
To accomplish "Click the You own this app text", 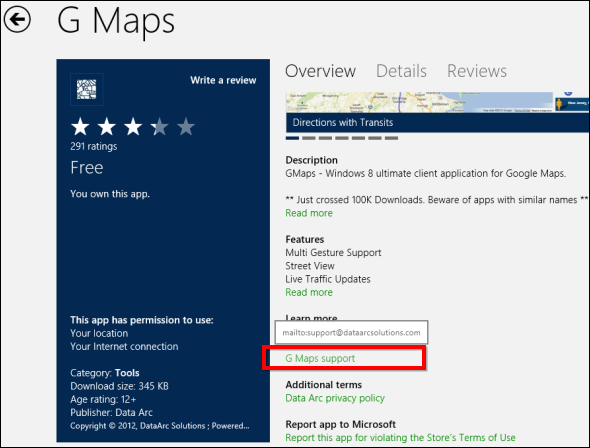I will point(110,194).
